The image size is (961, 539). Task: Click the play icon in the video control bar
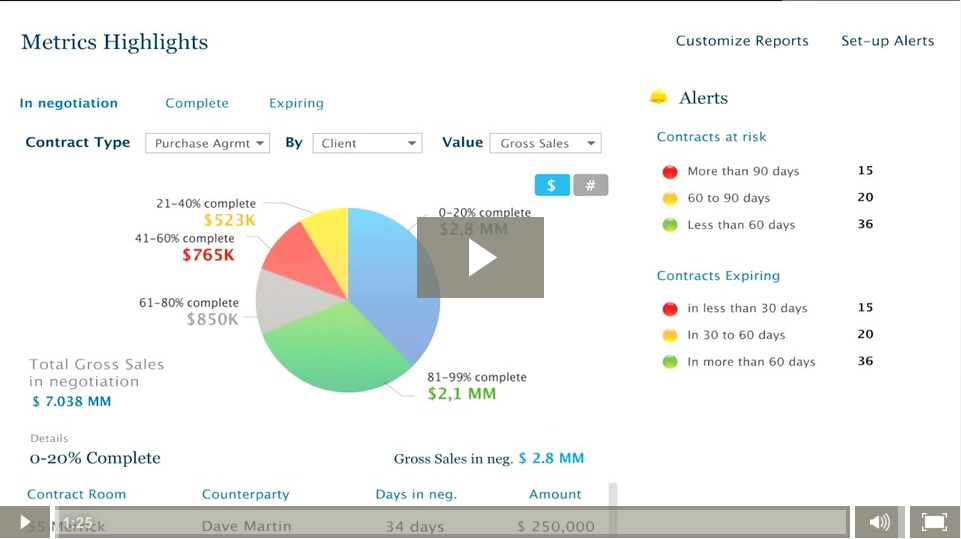coord(25,522)
